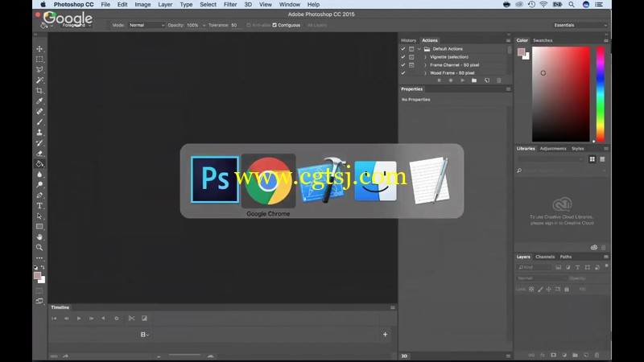The height and width of the screenshot is (362, 644).
Task: Click the hue spectrum slider
Action: [x=600, y=94]
